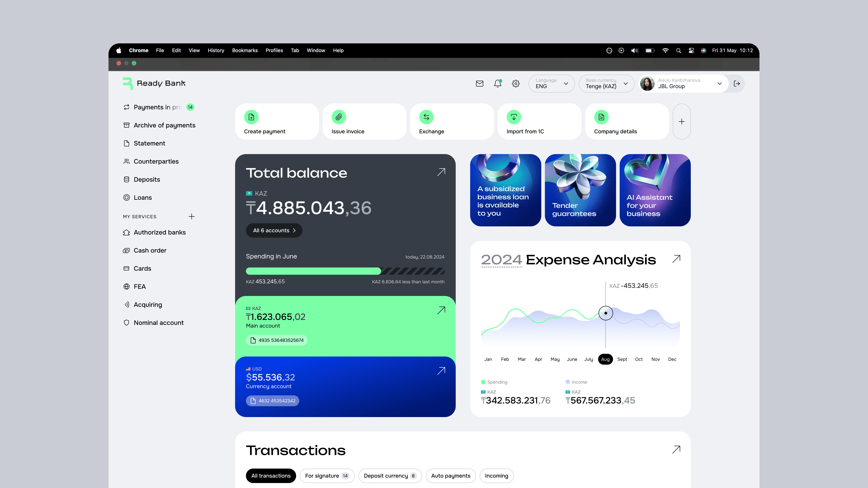Open settings gear icon in header
This screenshot has width=868, height=488.
point(516,84)
